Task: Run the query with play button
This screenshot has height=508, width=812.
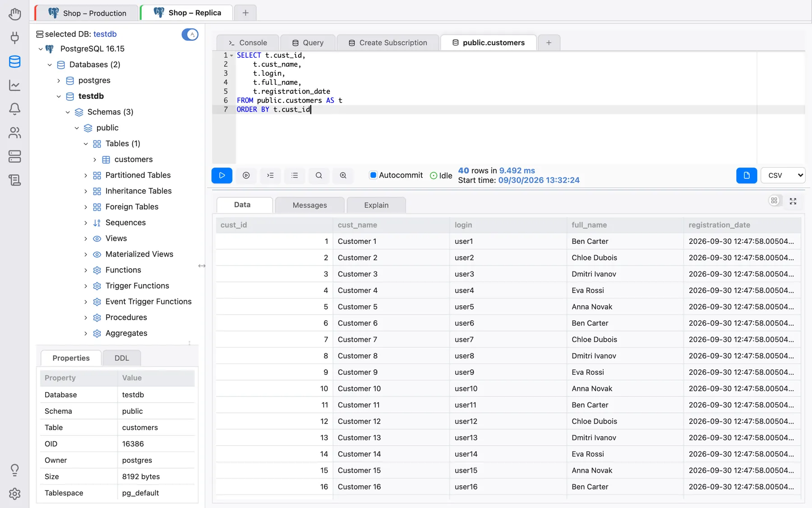Action: [x=222, y=175]
